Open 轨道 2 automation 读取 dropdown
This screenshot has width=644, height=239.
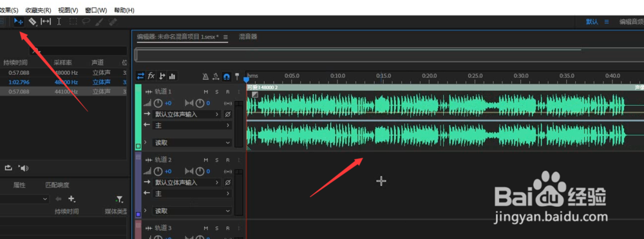(x=192, y=211)
